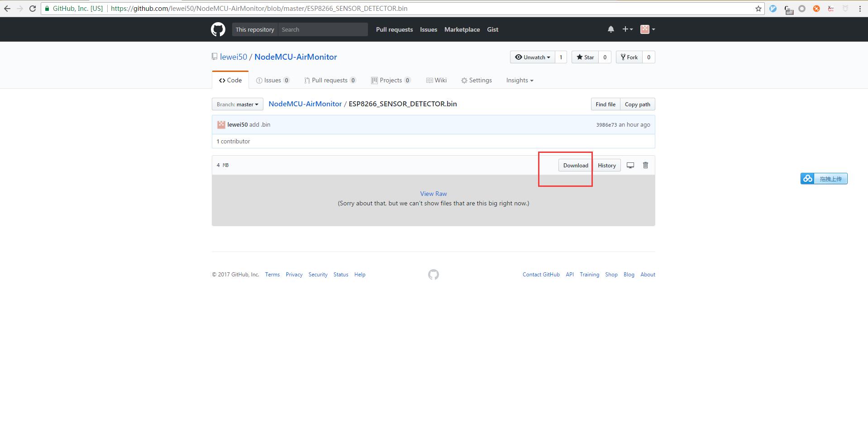Open footer Privacy link

tap(294, 275)
